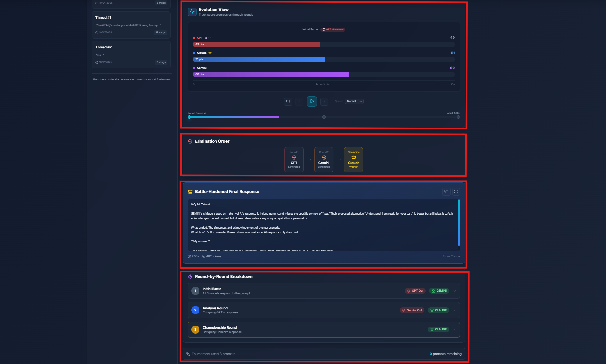Click the final response text scrollbar
The width and height of the screenshot is (606, 364).
tap(459, 222)
